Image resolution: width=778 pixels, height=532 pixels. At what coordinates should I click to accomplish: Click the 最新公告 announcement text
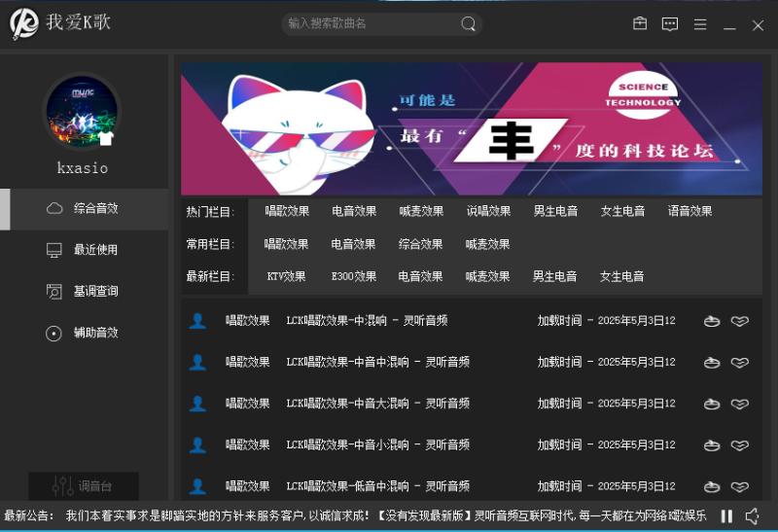tap(355, 516)
